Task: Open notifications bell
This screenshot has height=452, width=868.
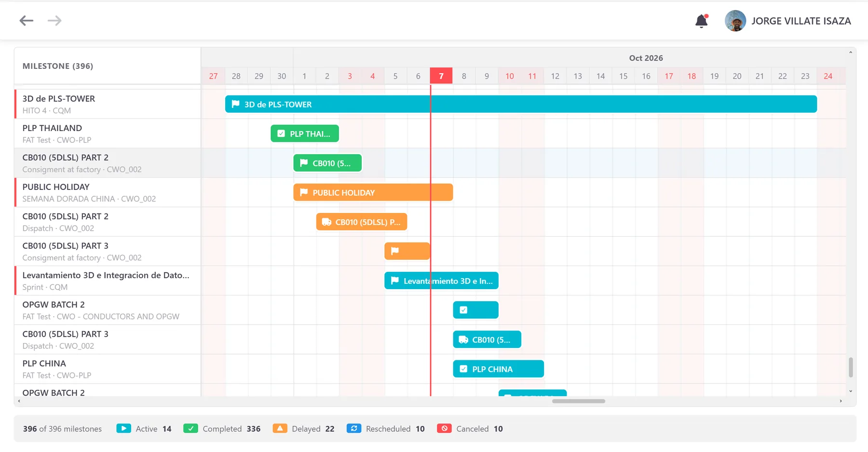Action: click(x=702, y=21)
